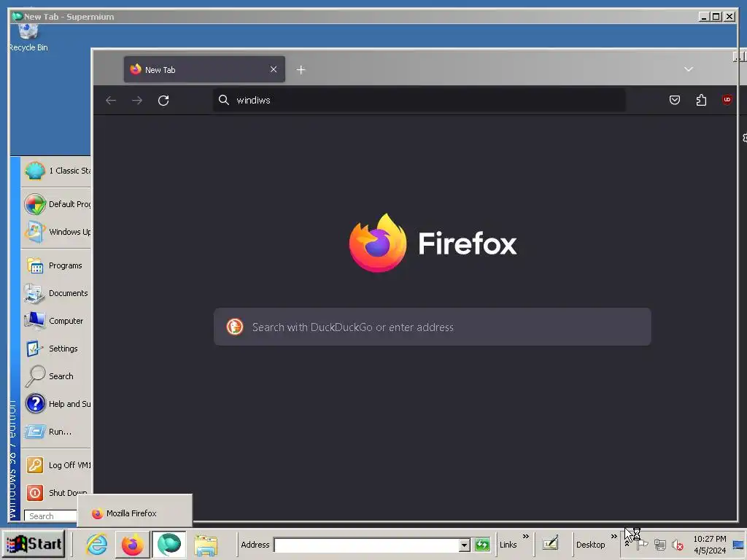Open Run... in the Start menu
Screen dimensions: 747x560
pyautogui.click(x=56, y=432)
